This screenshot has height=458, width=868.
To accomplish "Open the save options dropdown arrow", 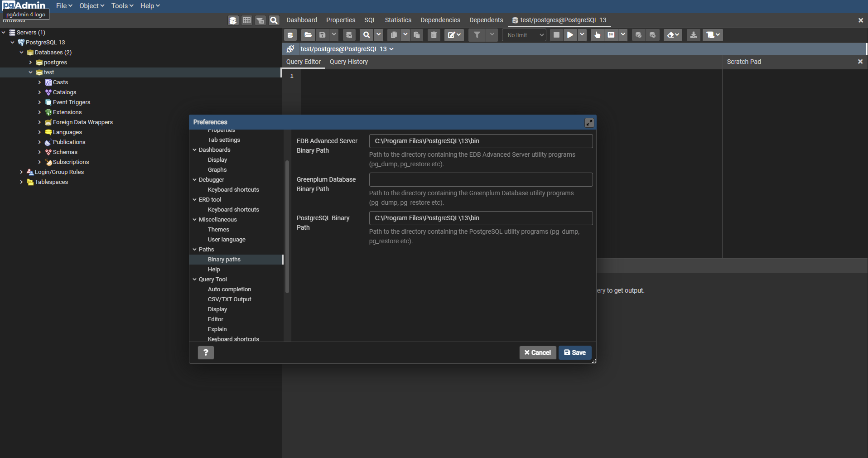I will point(334,35).
